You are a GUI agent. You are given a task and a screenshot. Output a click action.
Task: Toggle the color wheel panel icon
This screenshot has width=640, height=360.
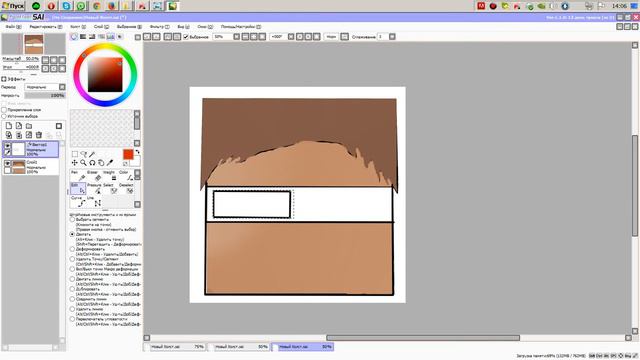(74, 37)
